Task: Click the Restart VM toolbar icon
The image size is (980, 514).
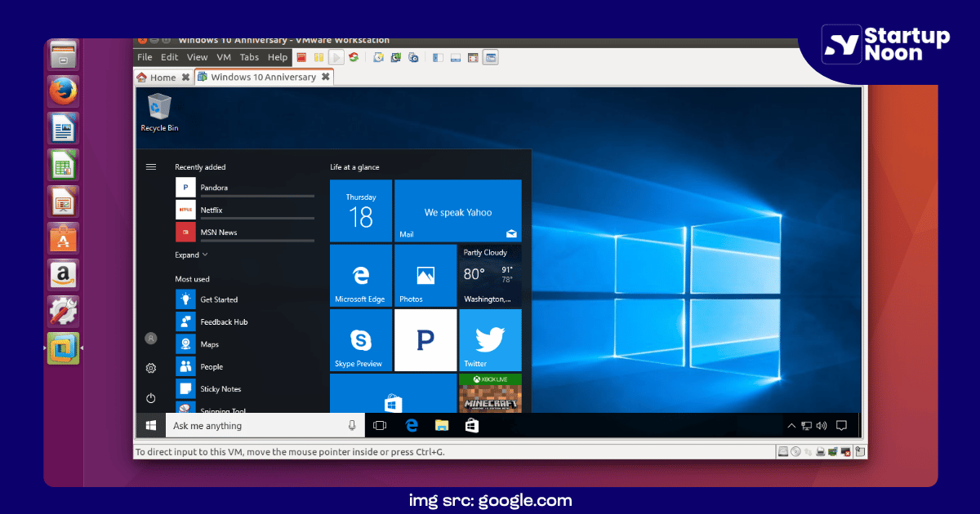Action: coord(354,57)
